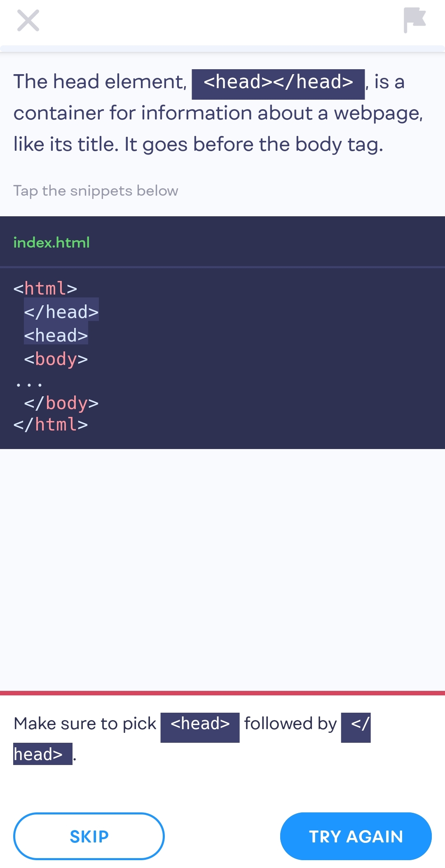This screenshot has height=868, width=445.
Task: Click the ellipsis line in the code
Action: (x=29, y=384)
